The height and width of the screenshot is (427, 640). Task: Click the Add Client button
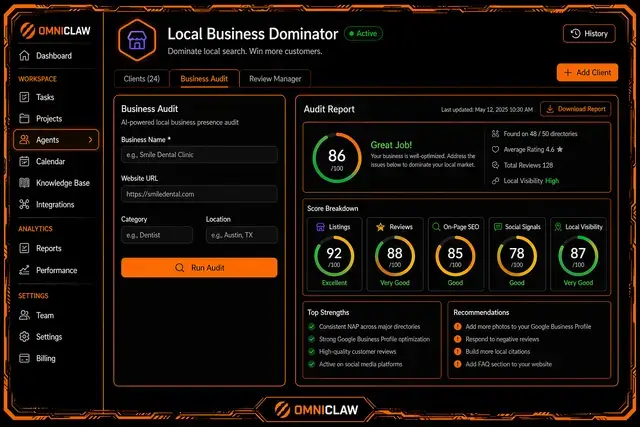587,72
